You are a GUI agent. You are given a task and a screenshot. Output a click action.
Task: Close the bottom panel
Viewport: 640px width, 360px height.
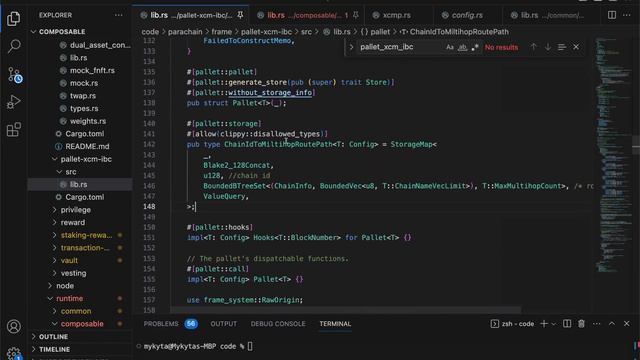pyautogui.click(x=627, y=324)
